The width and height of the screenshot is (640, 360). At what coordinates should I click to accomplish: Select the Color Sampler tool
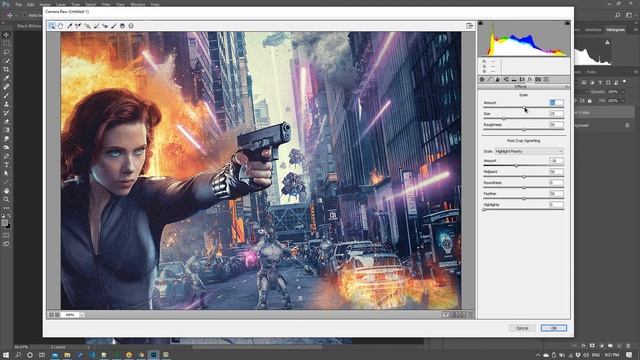click(x=78, y=26)
